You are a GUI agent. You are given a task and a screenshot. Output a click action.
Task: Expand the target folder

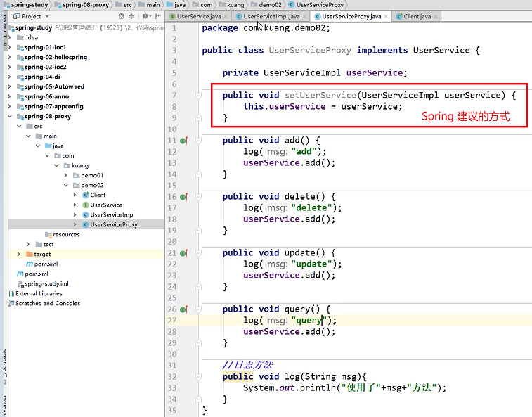pos(19,254)
